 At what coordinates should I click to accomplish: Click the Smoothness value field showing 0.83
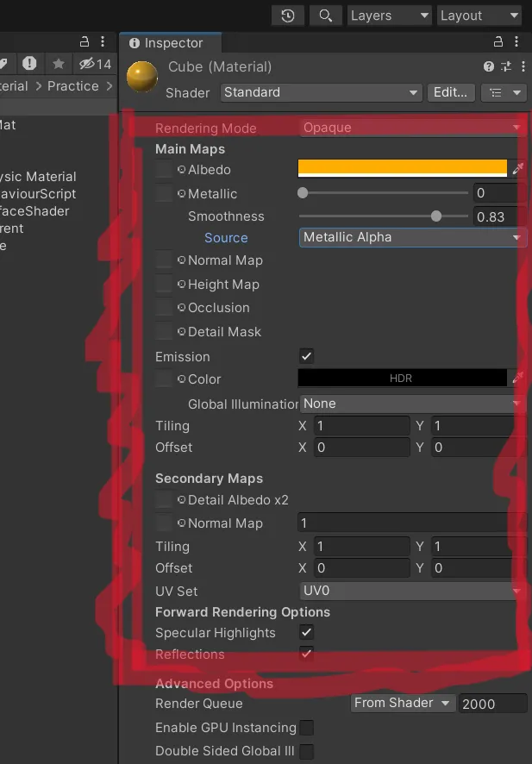pos(500,216)
